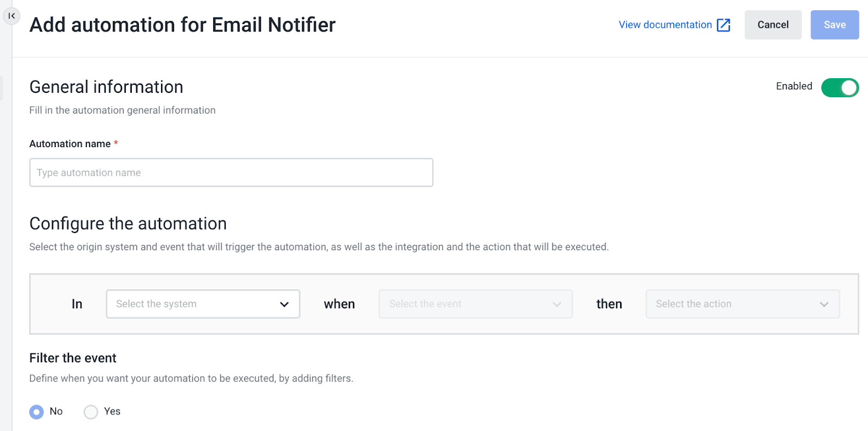
Task: Click the 'Configure the automation' heading
Action: pos(128,224)
